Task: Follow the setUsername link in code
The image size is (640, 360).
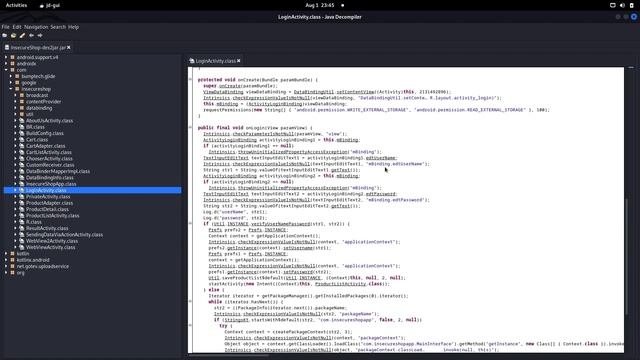Action: click(298, 248)
